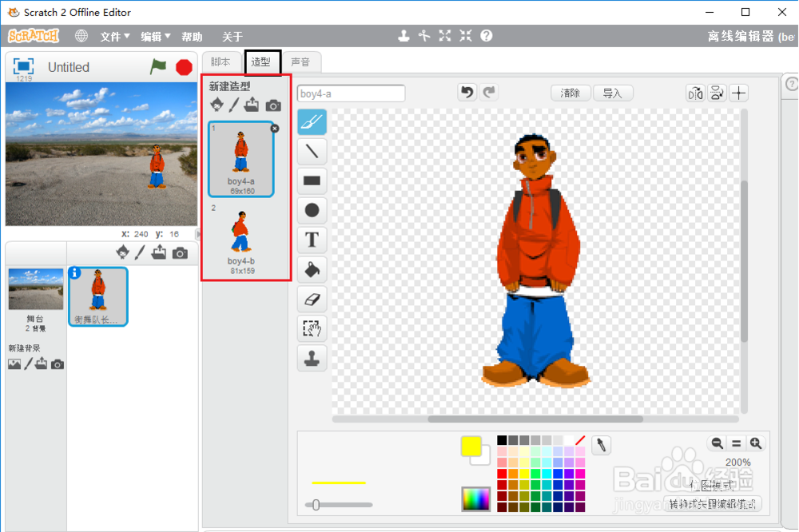Upload sprite from file
The width and height of the screenshot is (799, 532).
pos(159,252)
